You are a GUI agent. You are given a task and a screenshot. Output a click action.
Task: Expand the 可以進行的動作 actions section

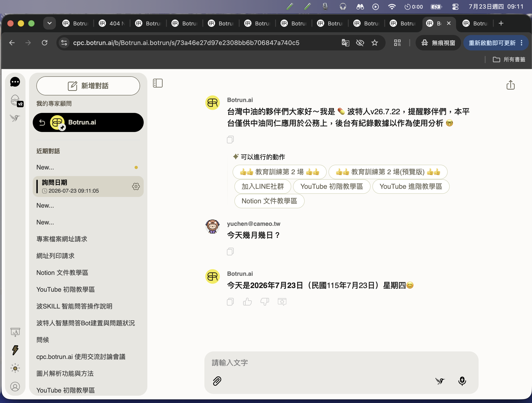coord(259,157)
